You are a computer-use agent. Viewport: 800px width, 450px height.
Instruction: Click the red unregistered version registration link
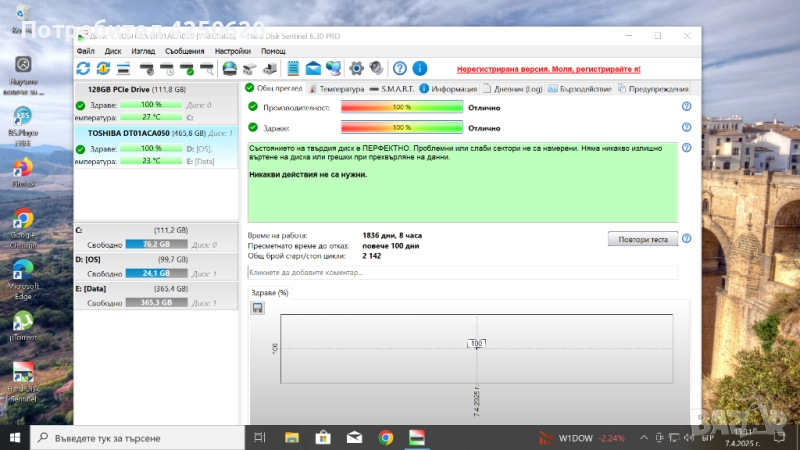[548, 69]
